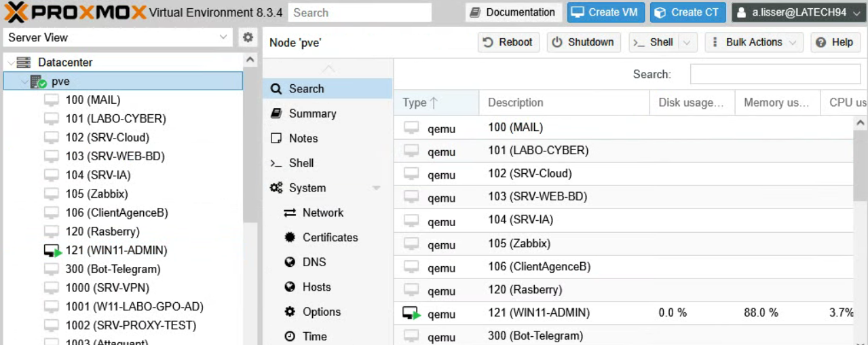Sort by the Type column header
The image size is (868, 345).
coord(436,103)
